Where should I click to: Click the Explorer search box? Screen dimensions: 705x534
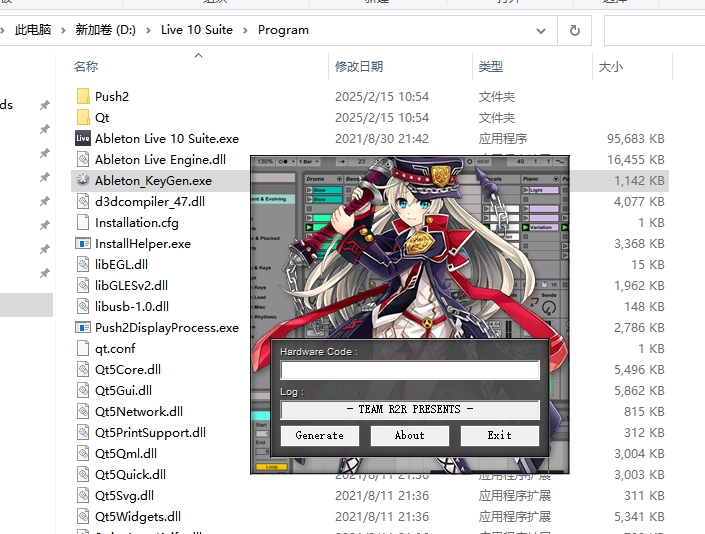click(x=655, y=31)
